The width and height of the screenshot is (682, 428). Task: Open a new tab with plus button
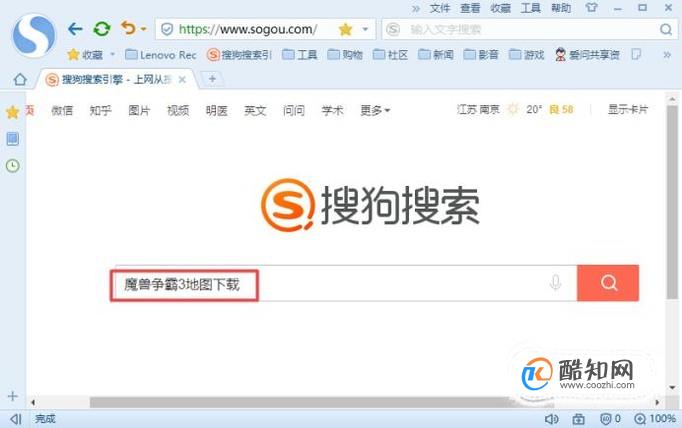212,79
